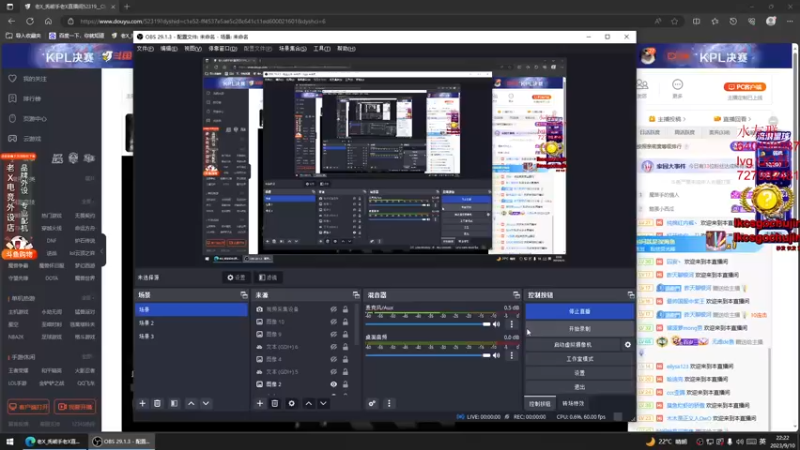Click the 停止直播 button
The width and height of the screenshot is (800, 450).
coord(580,311)
